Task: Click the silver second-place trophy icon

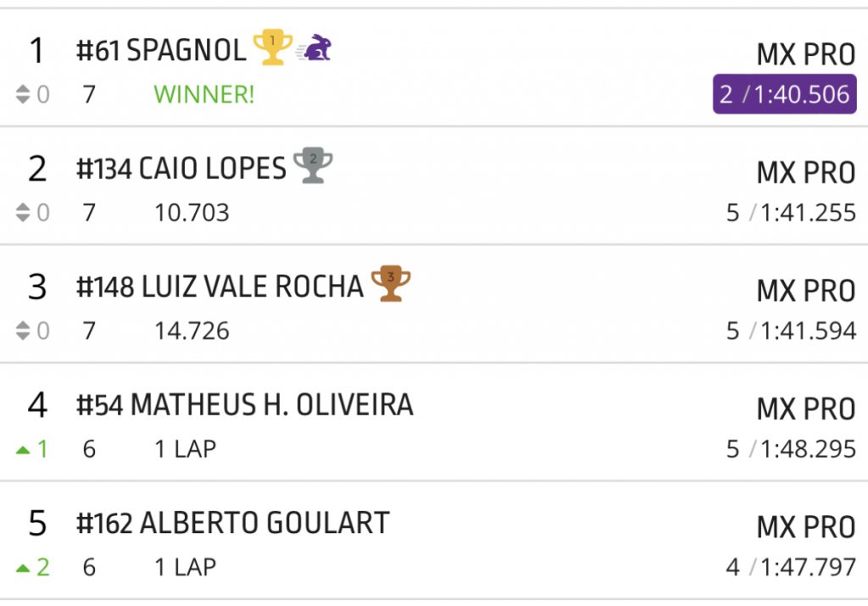Action: (312, 166)
